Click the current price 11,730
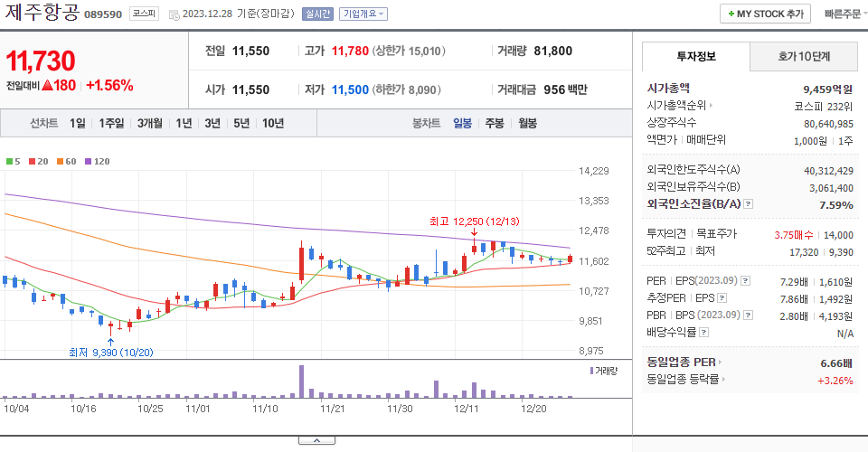Viewport: 868px width, 452px height. coord(41,61)
